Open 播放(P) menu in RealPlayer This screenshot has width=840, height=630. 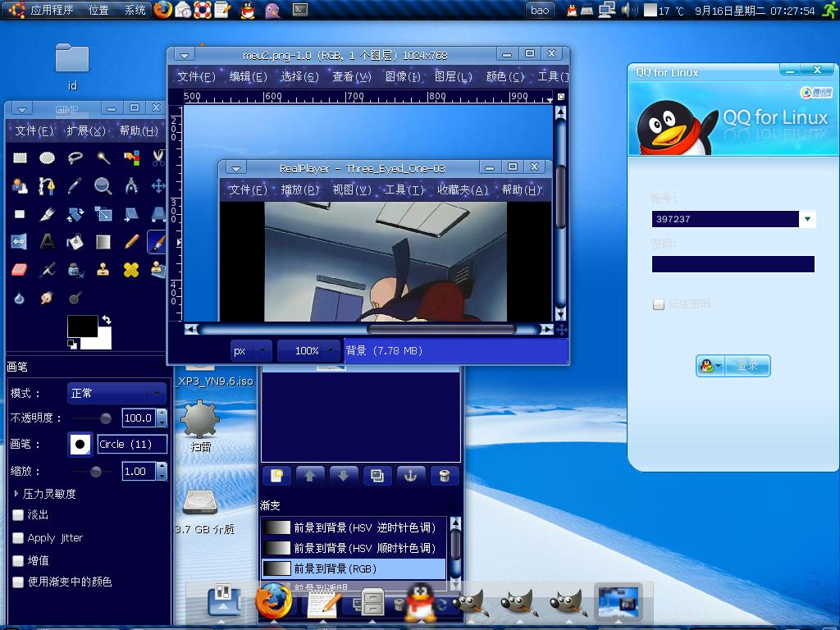coord(300,189)
